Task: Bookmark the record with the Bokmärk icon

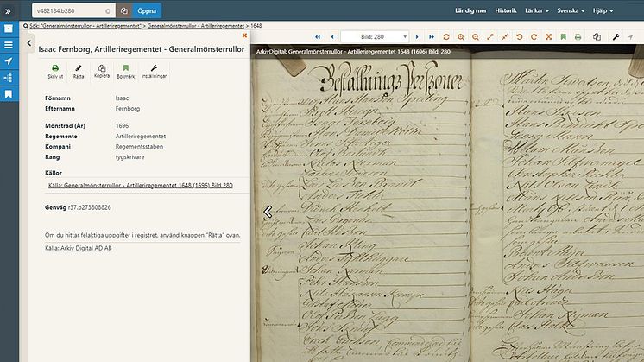Action: [x=125, y=70]
